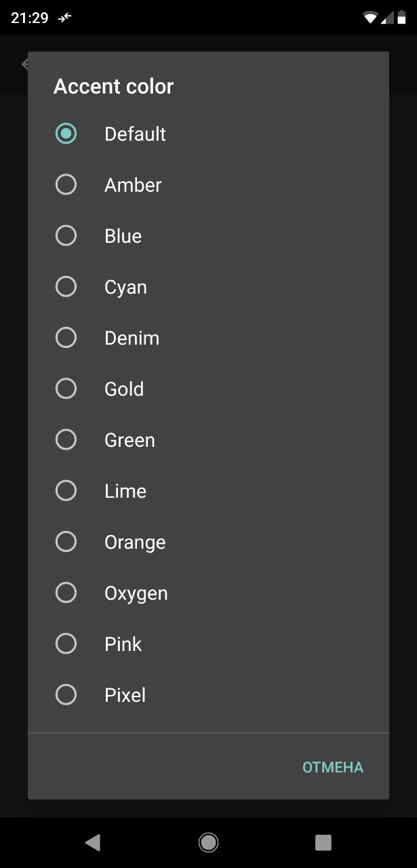Viewport: 417px width, 868px height.
Task: Open recent apps with the square icon
Action: [x=323, y=842]
